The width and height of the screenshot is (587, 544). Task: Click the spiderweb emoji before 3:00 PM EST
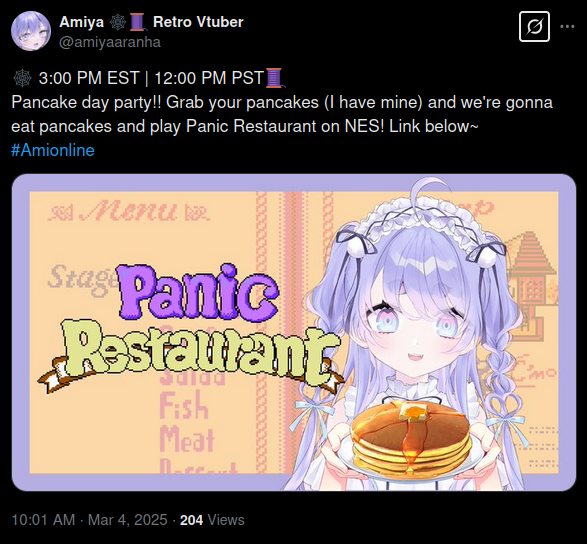[x=22, y=78]
